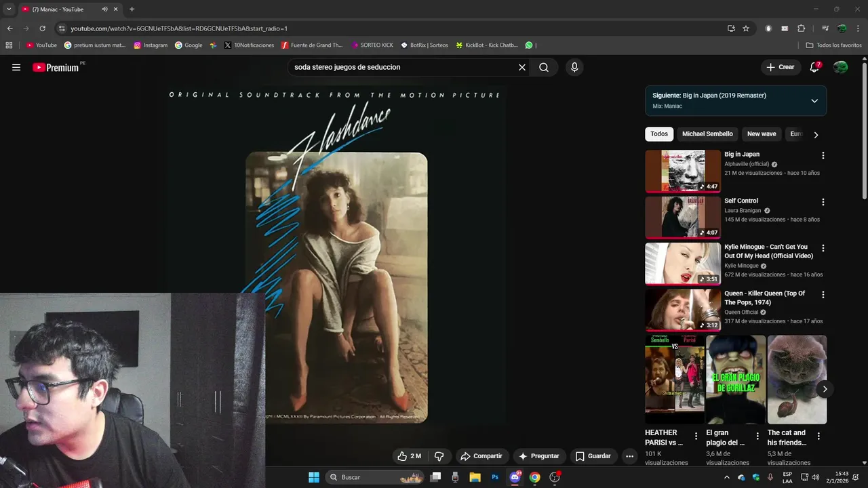Open the tab search dropdown

pos(9,9)
